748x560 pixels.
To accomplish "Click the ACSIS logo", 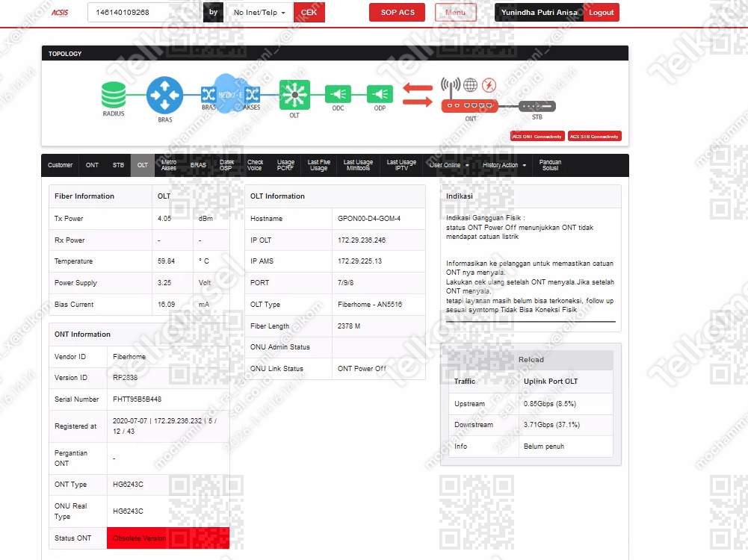I will point(60,13).
